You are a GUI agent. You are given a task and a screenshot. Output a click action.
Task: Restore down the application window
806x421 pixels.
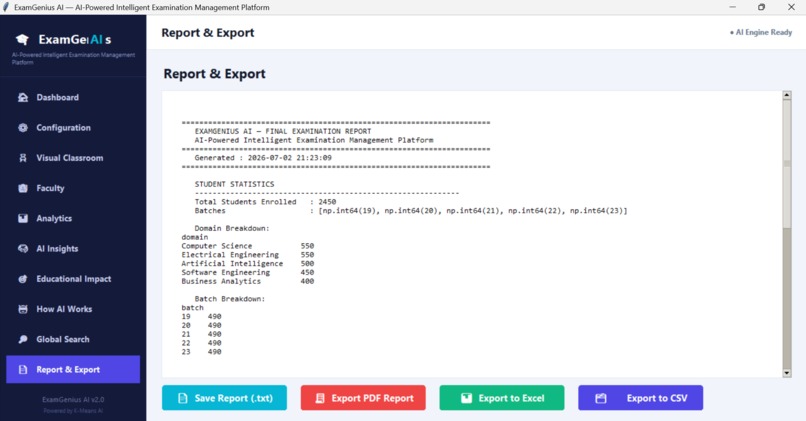pyautogui.click(x=761, y=7)
